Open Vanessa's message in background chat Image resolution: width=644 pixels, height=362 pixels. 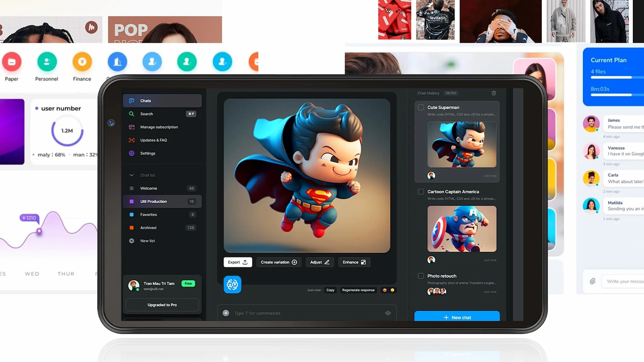point(624,151)
